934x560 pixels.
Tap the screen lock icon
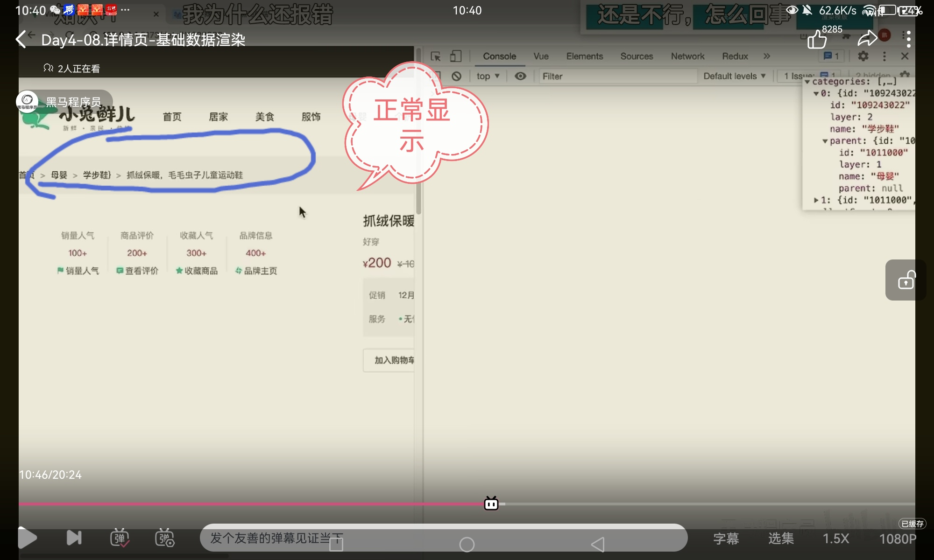tap(906, 280)
